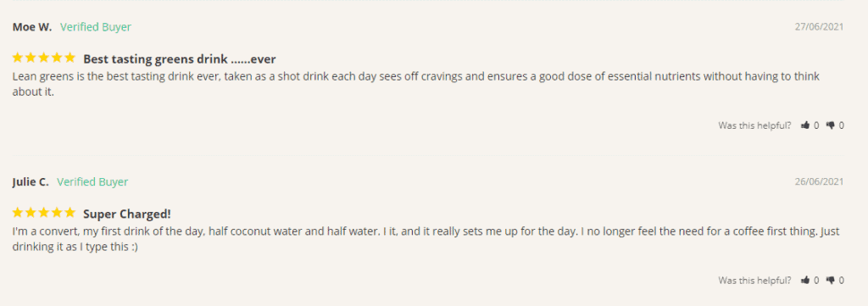Click 'Was this helpful?' under Moe W.'s review

point(754,125)
